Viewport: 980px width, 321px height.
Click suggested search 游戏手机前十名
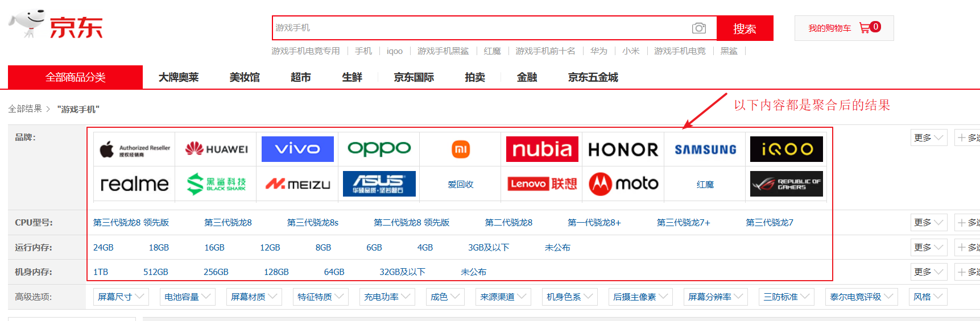(545, 51)
